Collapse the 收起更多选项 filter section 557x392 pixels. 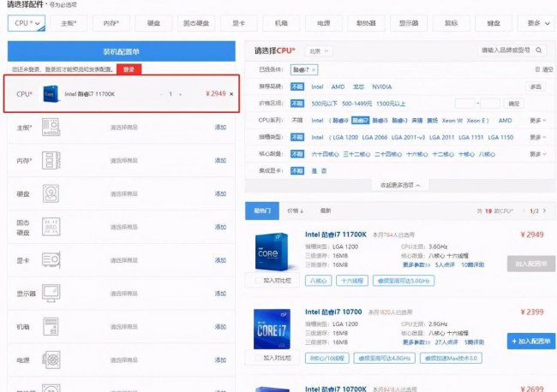(400, 185)
